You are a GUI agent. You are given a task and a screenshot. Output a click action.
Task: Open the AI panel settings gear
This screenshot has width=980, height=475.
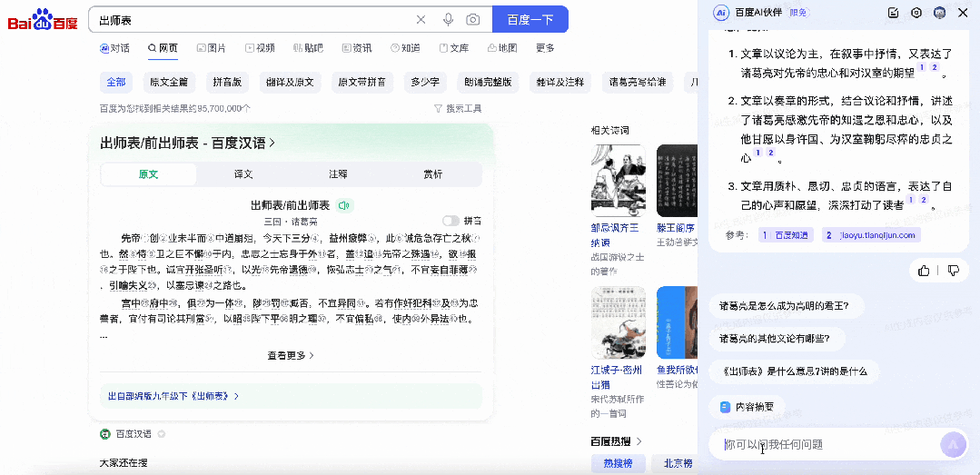coord(916,13)
